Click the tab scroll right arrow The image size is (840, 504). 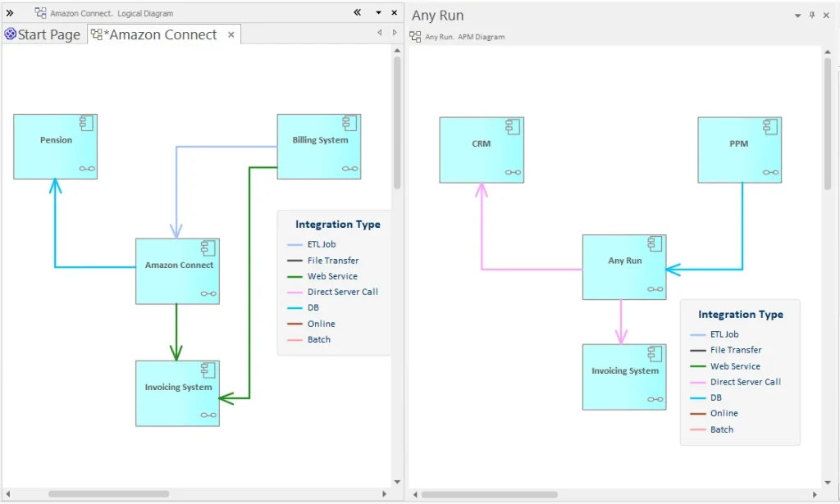click(x=395, y=33)
